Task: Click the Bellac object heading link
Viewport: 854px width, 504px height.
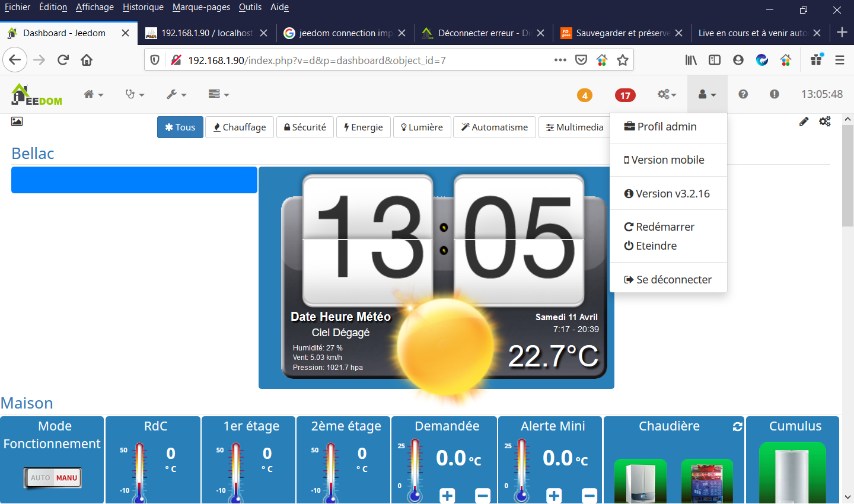Action: click(x=33, y=154)
